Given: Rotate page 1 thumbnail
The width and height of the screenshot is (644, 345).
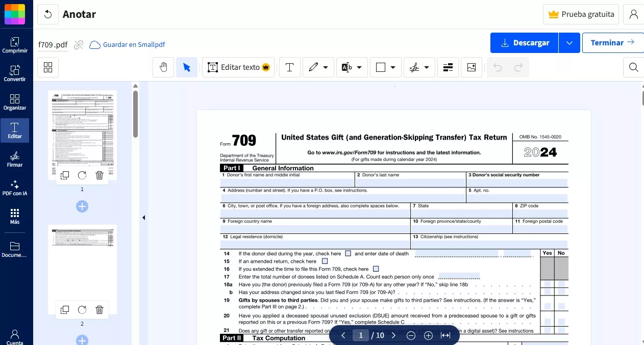Looking at the screenshot, I should [82, 175].
